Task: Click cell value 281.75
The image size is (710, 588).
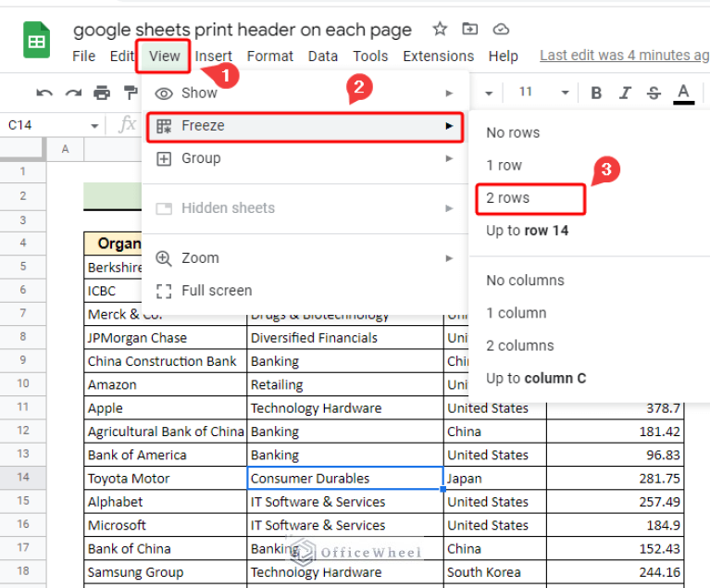Action: pyautogui.click(x=615, y=479)
